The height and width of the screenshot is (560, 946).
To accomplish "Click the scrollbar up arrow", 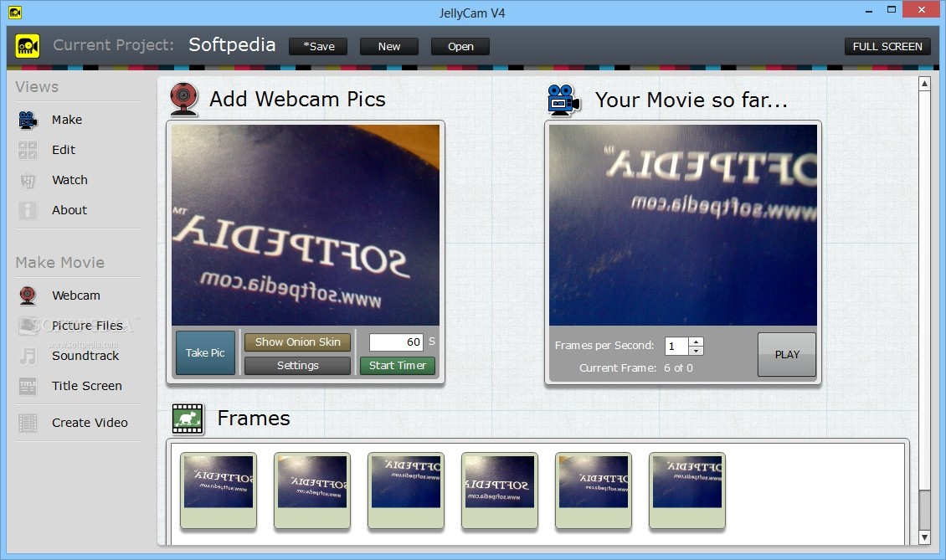I will (x=924, y=84).
